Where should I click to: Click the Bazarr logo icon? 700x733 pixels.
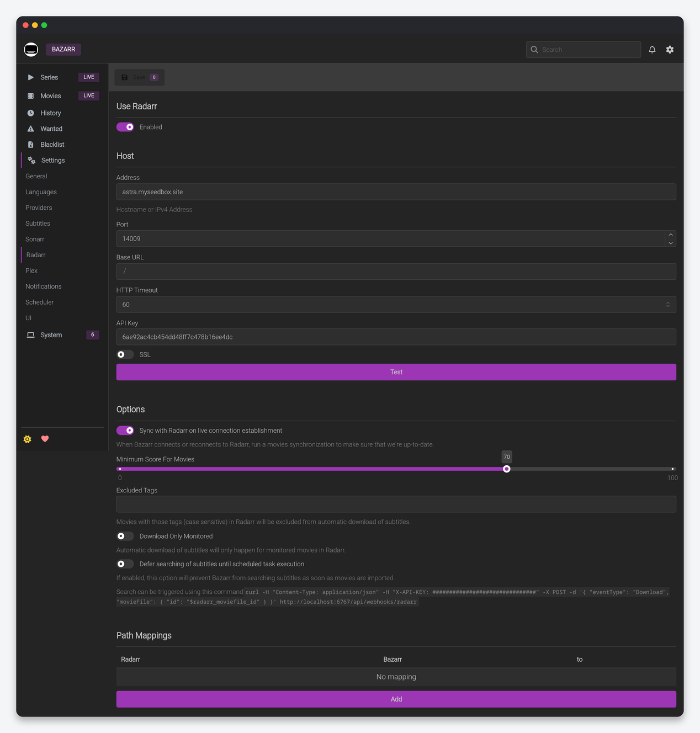(31, 50)
